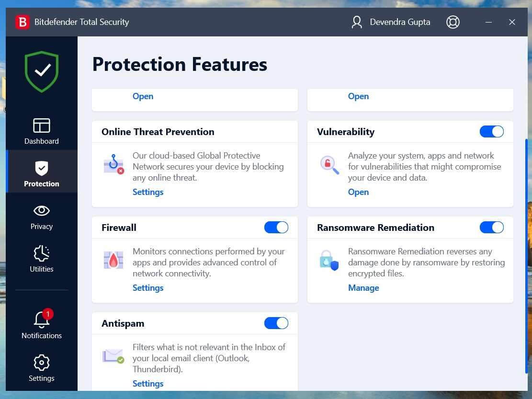Screen dimensions: 532x399
Task: Open Notifications via the bell icon
Action: tap(41, 319)
